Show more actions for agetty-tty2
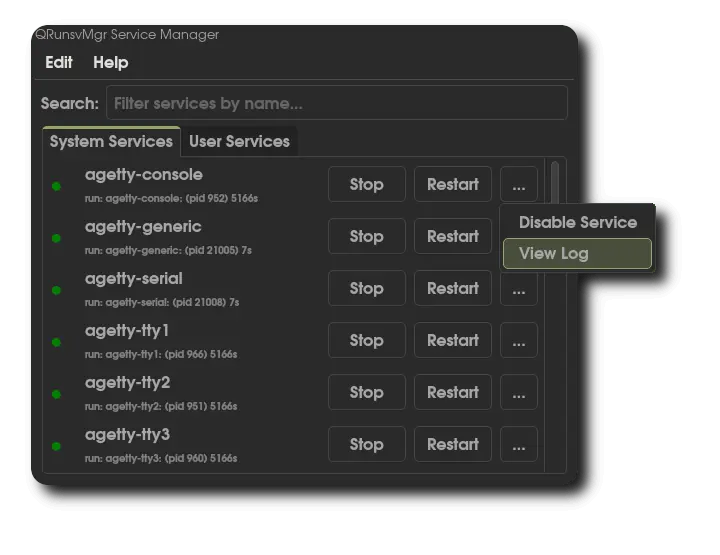 pos(518,392)
